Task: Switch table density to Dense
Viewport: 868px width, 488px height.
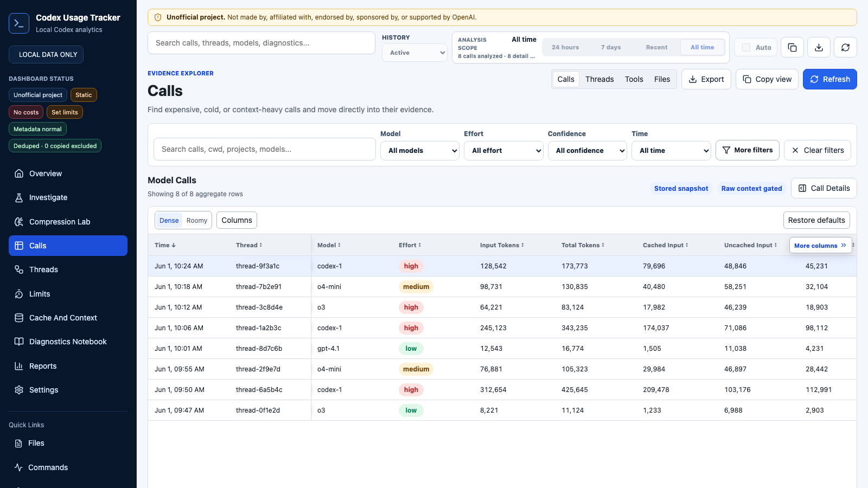Action: (169, 221)
